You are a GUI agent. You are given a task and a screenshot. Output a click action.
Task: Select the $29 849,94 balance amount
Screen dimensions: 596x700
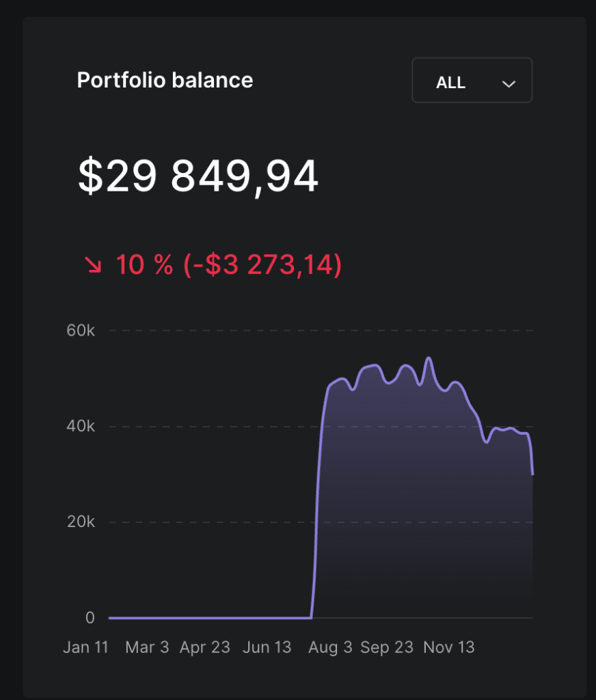click(198, 176)
